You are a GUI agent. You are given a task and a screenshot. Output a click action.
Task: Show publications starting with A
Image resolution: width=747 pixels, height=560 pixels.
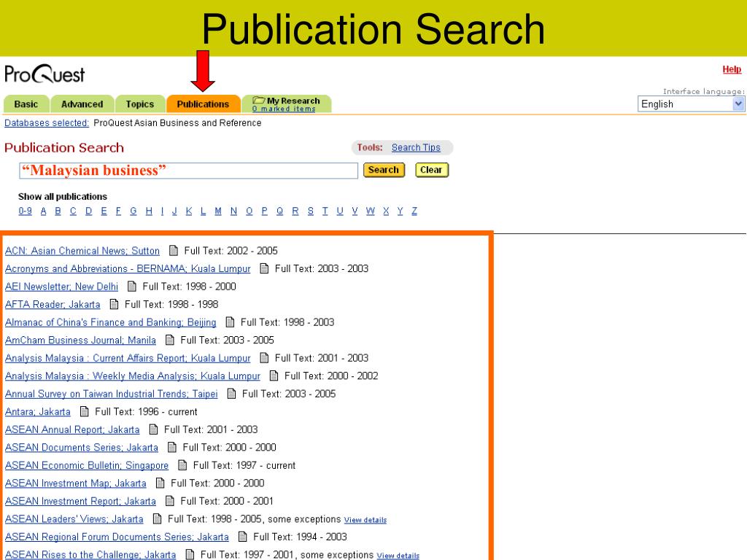click(43, 211)
